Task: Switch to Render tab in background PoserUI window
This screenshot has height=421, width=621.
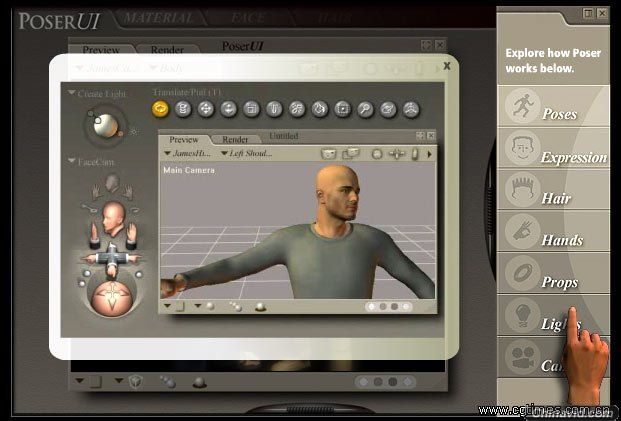Action: [167, 50]
